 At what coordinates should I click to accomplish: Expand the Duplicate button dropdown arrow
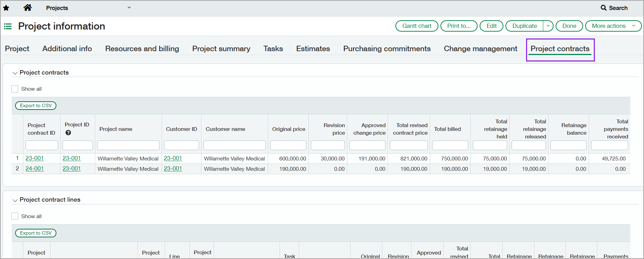point(548,26)
